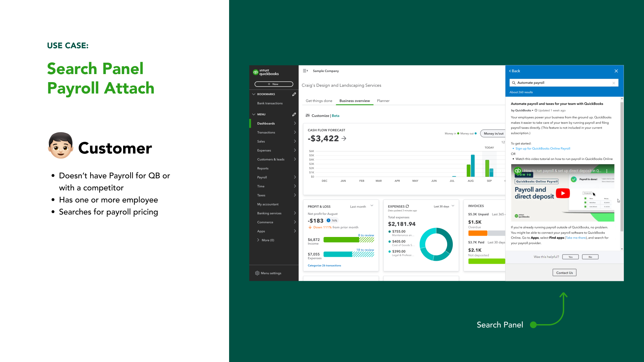Open Bank transactions bookmark
644x362 pixels.
click(x=270, y=103)
